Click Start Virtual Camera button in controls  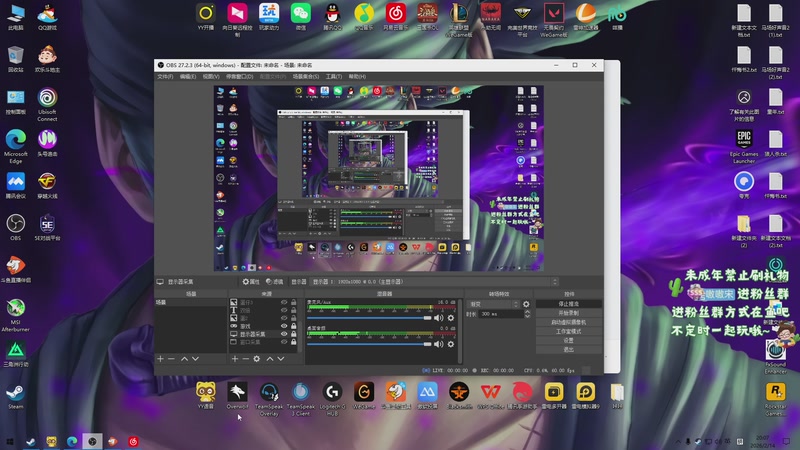pyautogui.click(x=569, y=322)
